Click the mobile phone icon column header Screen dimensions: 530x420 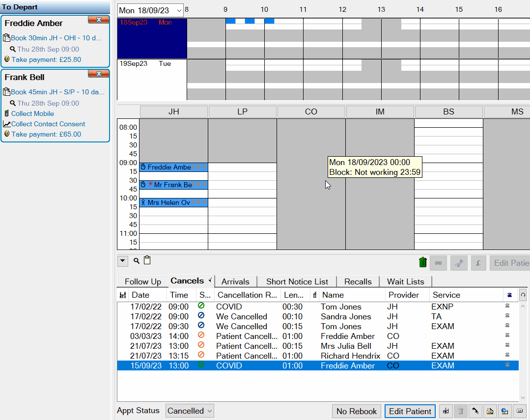point(315,295)
